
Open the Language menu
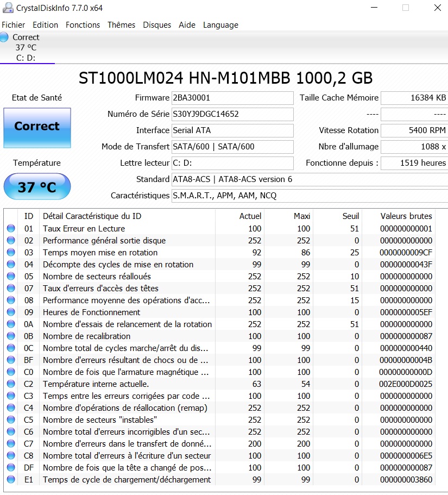click(220, 25)
